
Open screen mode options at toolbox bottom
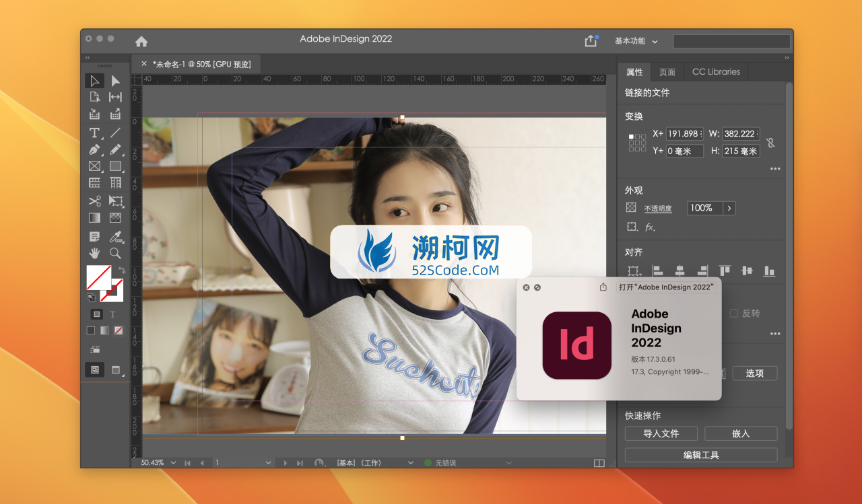(x=116, y=369)
